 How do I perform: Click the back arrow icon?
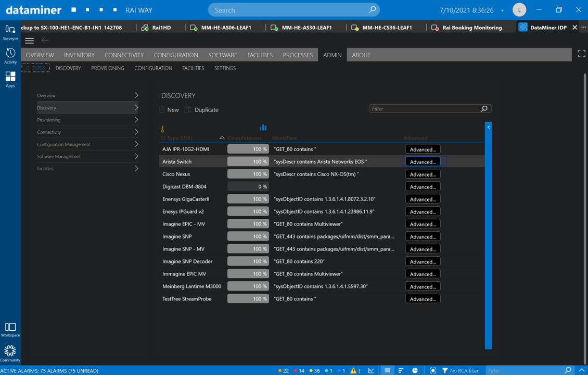[x=45, y=40]
